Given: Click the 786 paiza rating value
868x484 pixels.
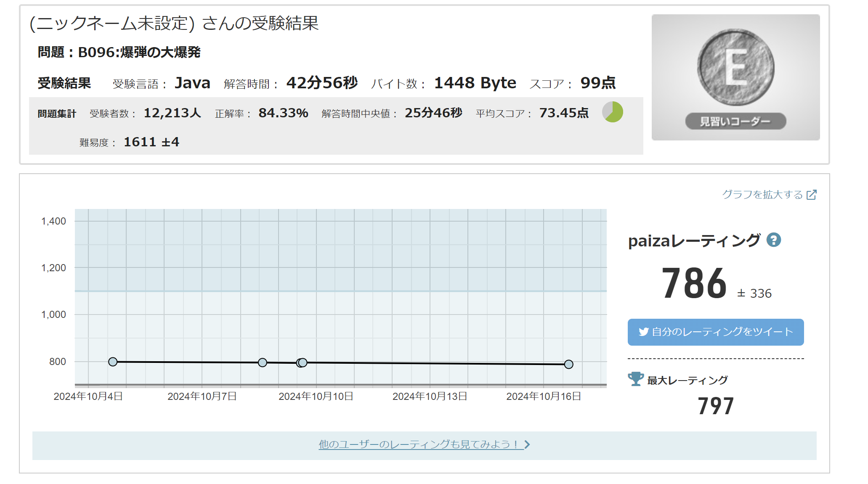Looking at the screenshot, I should pos(694,284).
